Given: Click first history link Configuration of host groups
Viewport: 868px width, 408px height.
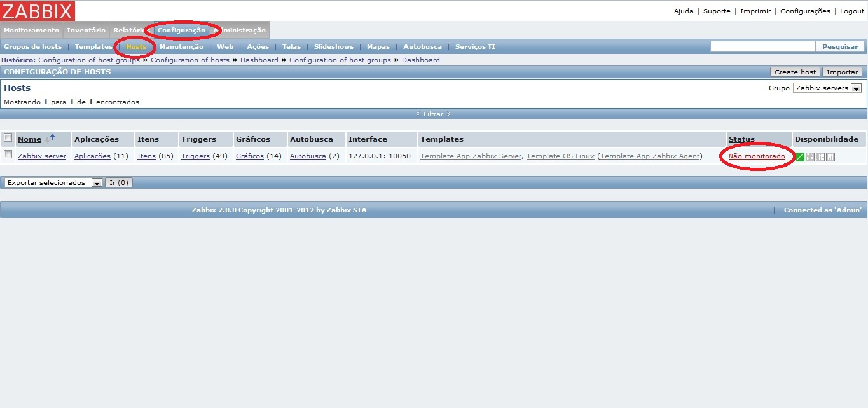Looking at the screenshot, I should [89, 60].
